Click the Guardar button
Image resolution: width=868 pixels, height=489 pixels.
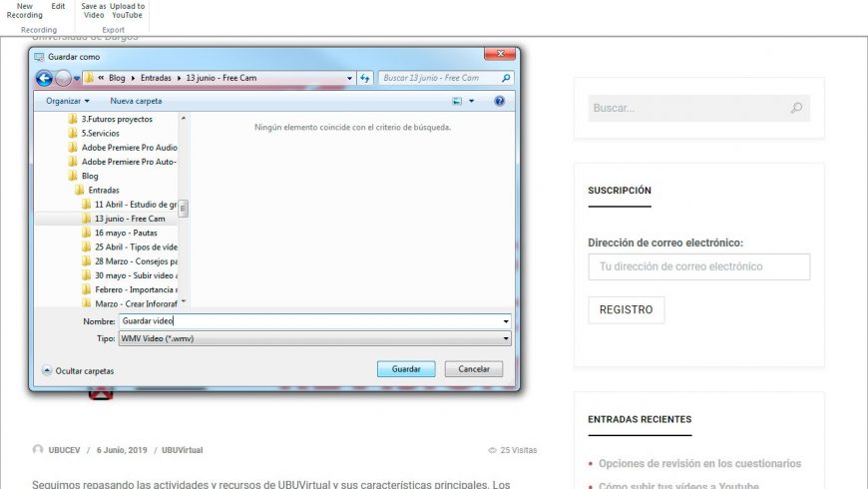pyautogui.click(x=406, y=369)
